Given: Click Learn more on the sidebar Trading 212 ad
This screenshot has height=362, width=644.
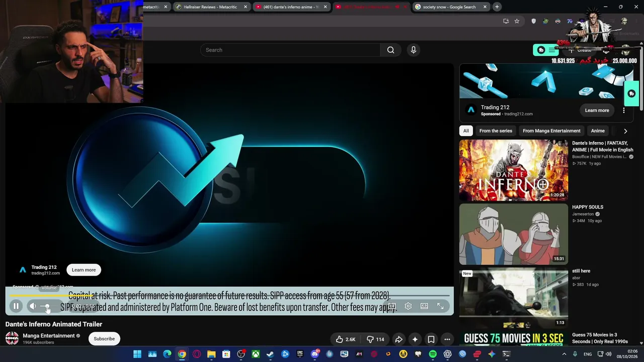Looking at the screenshot, I should coord(597,110).
